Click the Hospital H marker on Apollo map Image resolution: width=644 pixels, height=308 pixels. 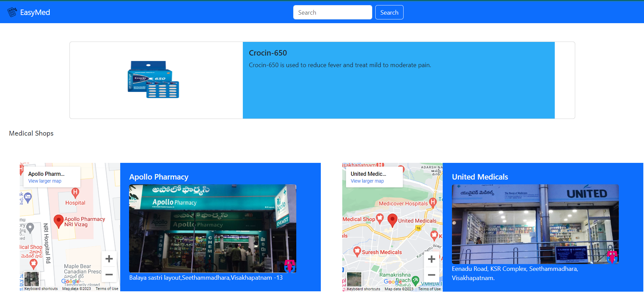coord(75,192)
